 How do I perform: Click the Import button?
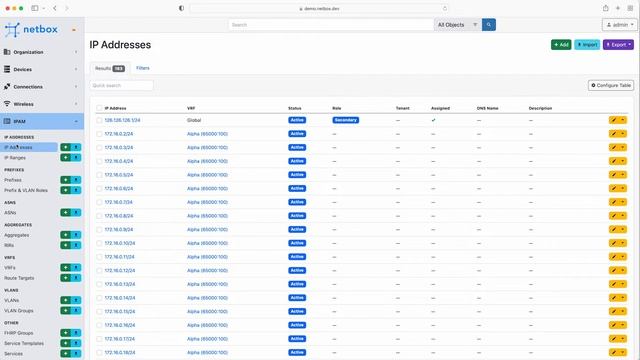tap(587, 44)
